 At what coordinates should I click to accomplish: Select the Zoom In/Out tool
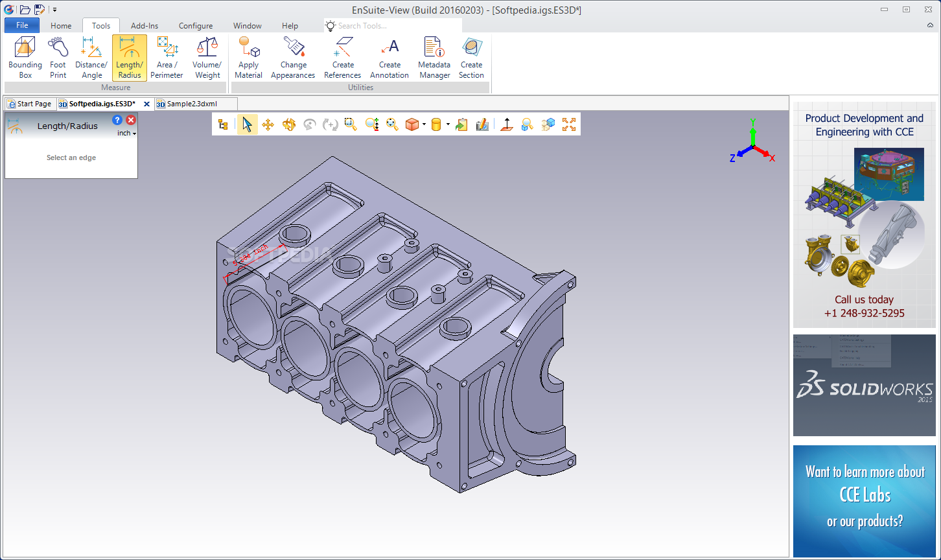[x=372, y=124]
